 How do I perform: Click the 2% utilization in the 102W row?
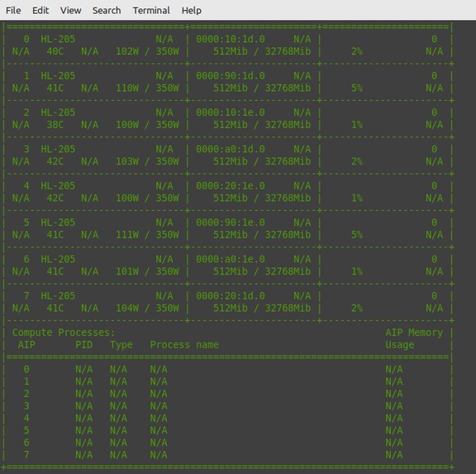coord(357,51)
